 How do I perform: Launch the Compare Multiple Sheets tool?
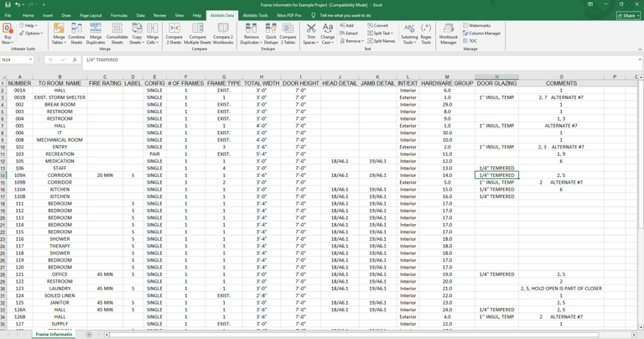[x=198, y=34]
